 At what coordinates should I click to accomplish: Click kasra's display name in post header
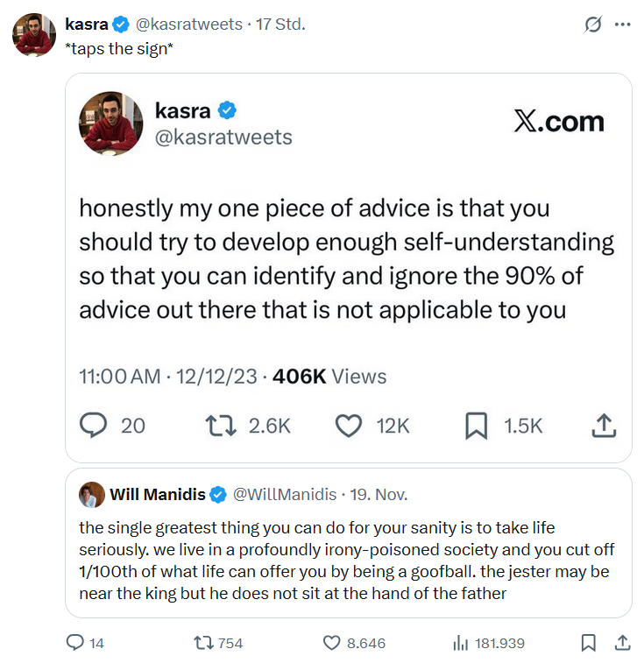point(86,25)
